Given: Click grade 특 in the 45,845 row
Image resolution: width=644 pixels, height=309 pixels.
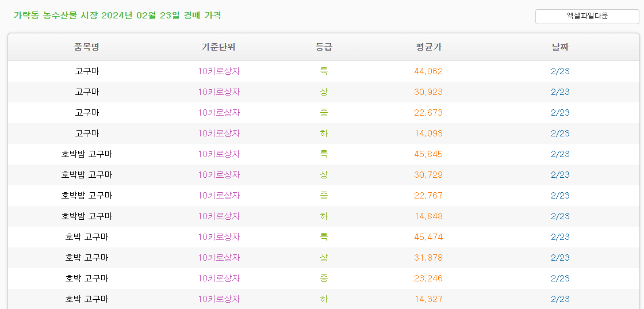Looking at the screenshot, I should click(324, 154).
